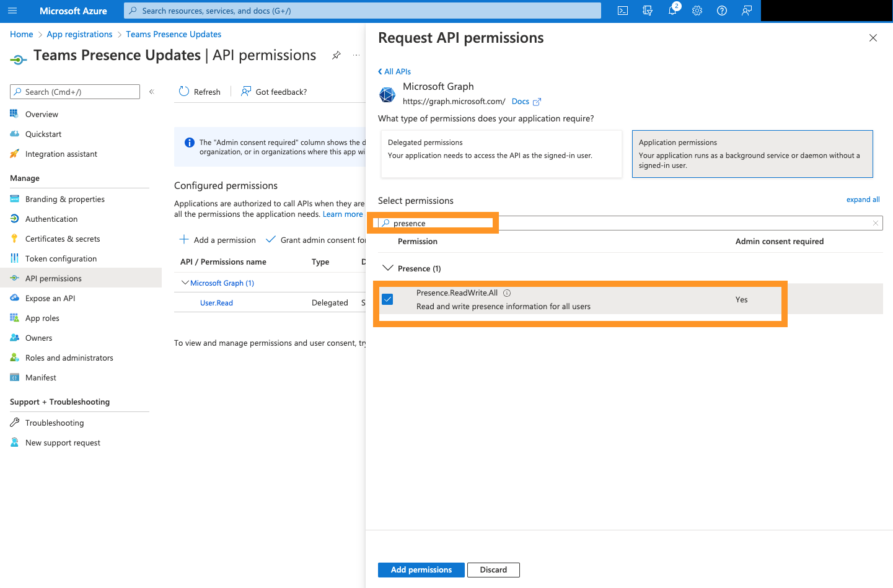Viewport: 893px width, 588px height.
Task: Open the feedback smiley icon
Action: [x=746, y=11]
